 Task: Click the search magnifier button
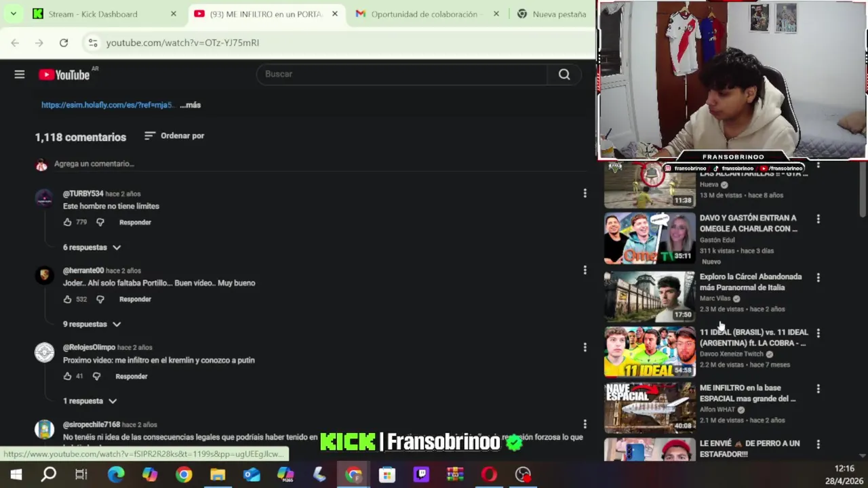[x=564, y=75]
